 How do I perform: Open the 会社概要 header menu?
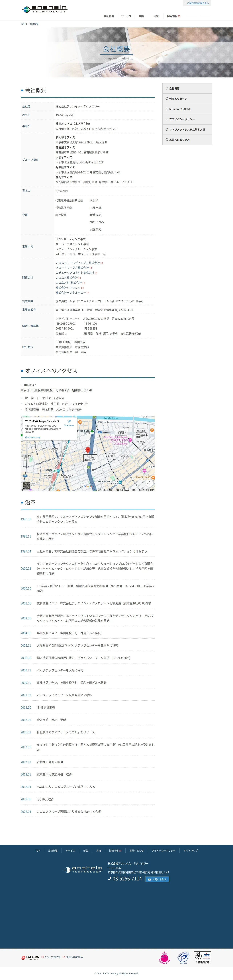[x=109, y=16]
